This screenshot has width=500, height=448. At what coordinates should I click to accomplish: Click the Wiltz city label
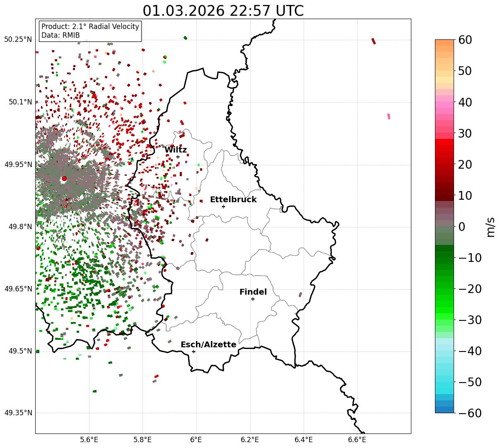[176, 150]
